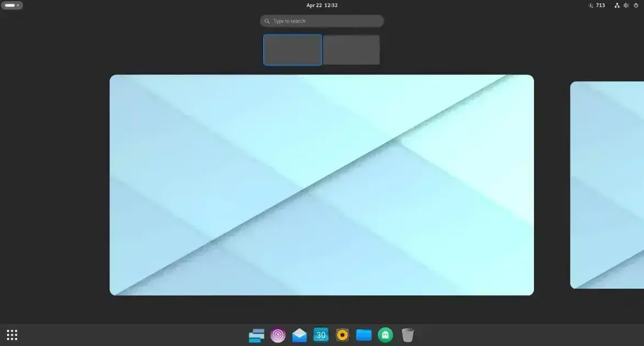Click the 713 indicator in the top bar

[597, 5]
